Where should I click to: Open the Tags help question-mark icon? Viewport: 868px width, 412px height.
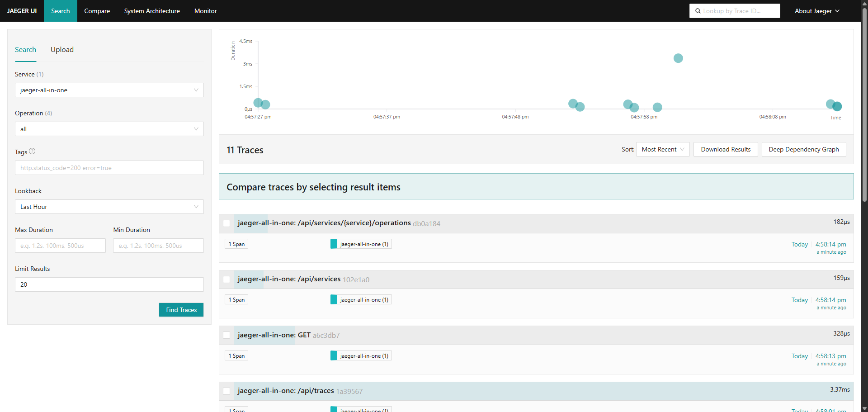[x=32, y=152]
